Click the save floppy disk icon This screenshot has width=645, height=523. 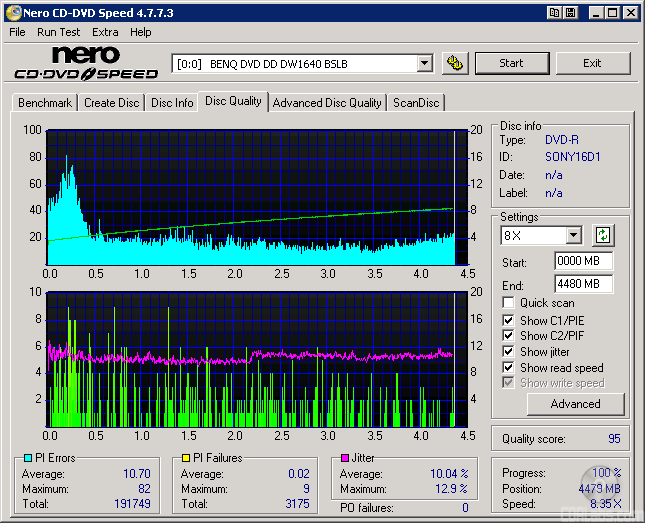pyautogui.click(x=570, y=13)
